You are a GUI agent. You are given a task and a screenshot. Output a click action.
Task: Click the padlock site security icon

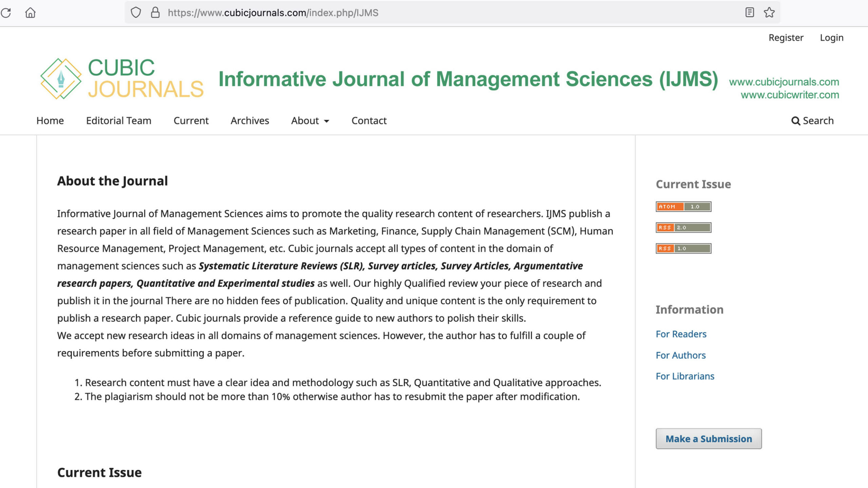pos(155,13)
